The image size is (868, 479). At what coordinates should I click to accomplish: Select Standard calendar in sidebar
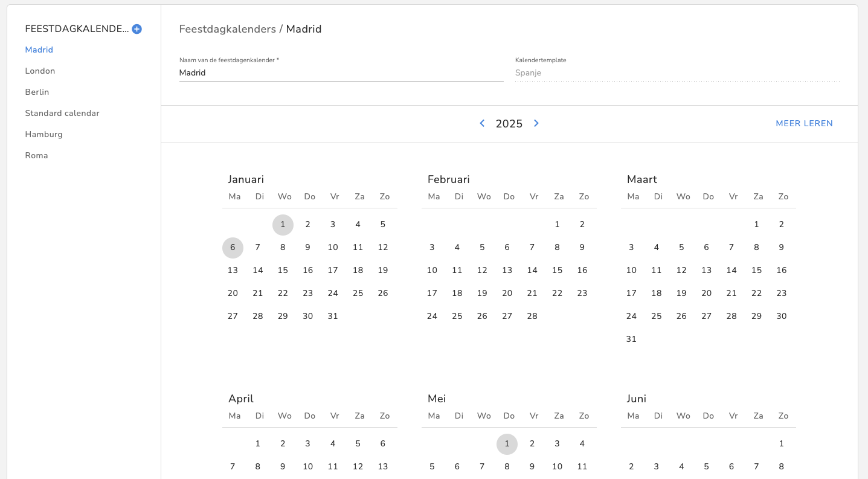(62, 114)
